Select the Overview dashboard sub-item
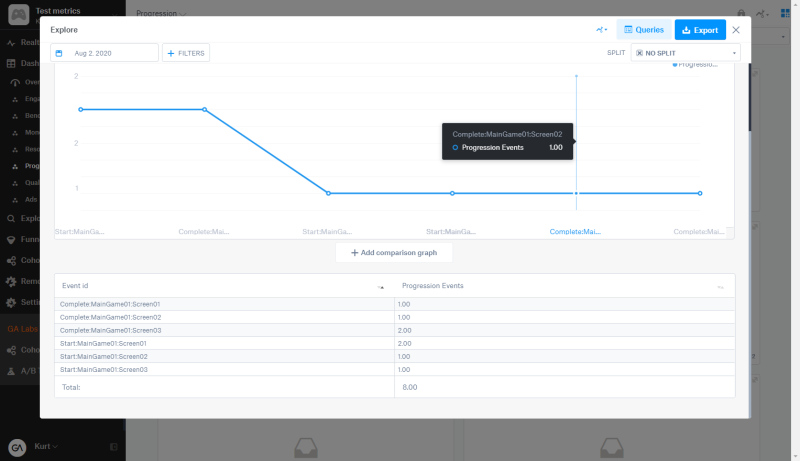 pos(26,82)
